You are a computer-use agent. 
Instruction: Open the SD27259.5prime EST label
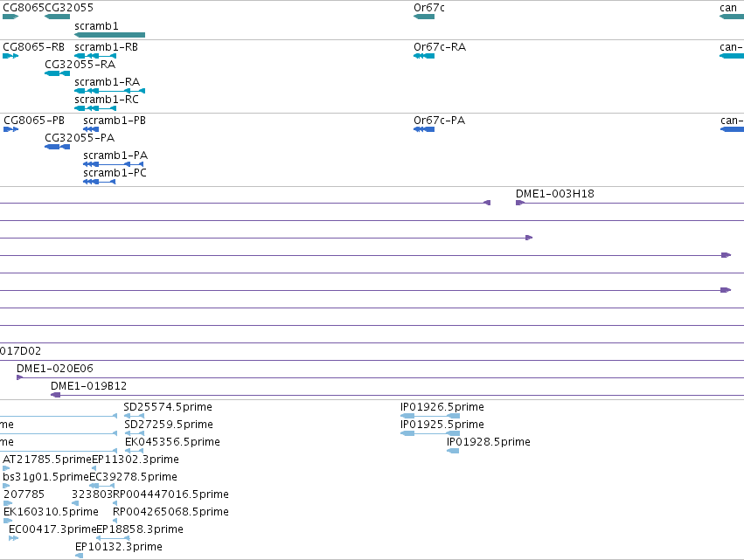click(x=169, y=425)
